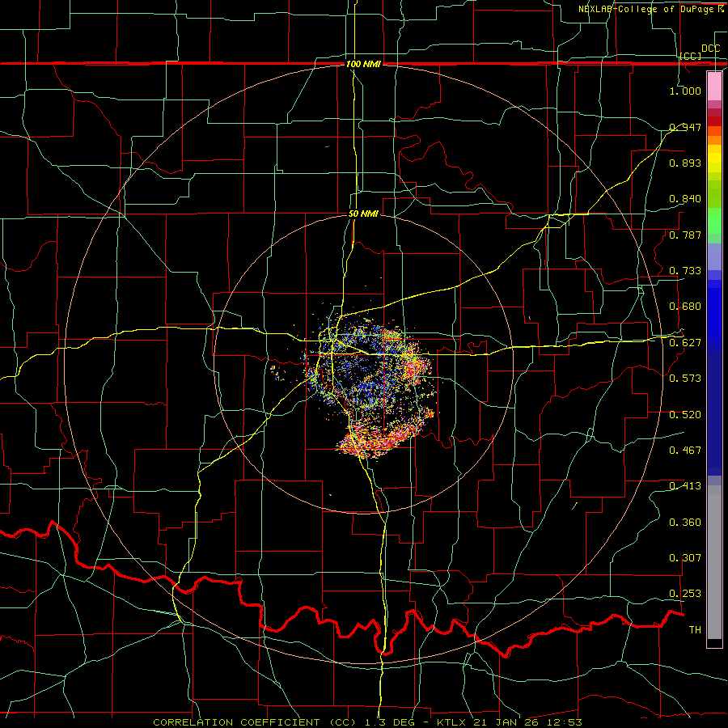This screenshot has width=728, height=728.
Task: Click the [CC] product label
Action: 691,56
